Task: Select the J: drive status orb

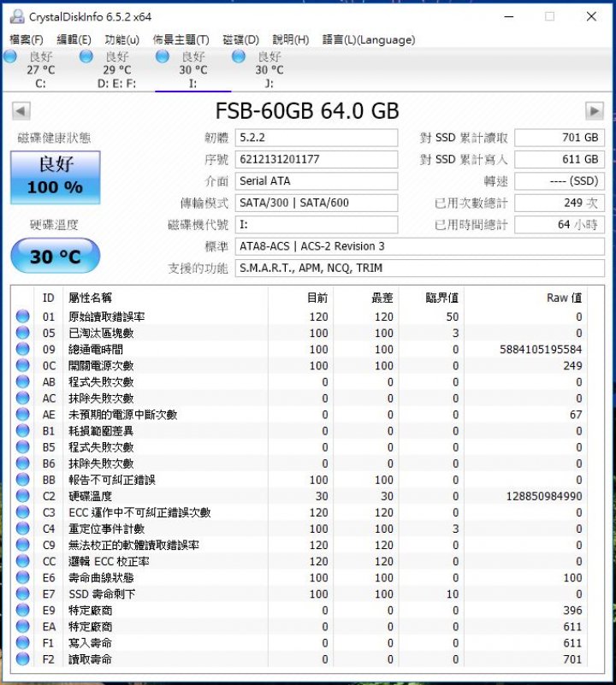Action: click(x=240, y=56)
